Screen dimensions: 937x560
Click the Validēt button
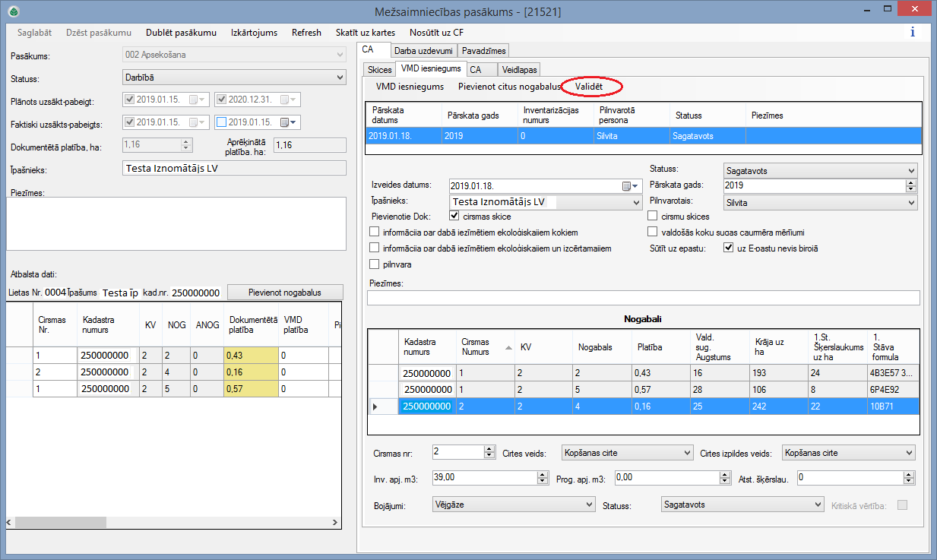(x=589, y=87)
